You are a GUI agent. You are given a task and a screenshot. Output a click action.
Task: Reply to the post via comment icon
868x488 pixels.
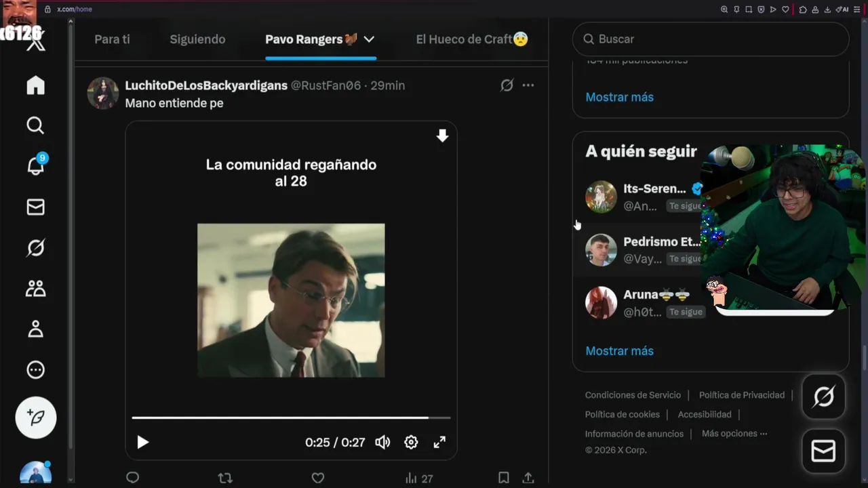(133, 478)
